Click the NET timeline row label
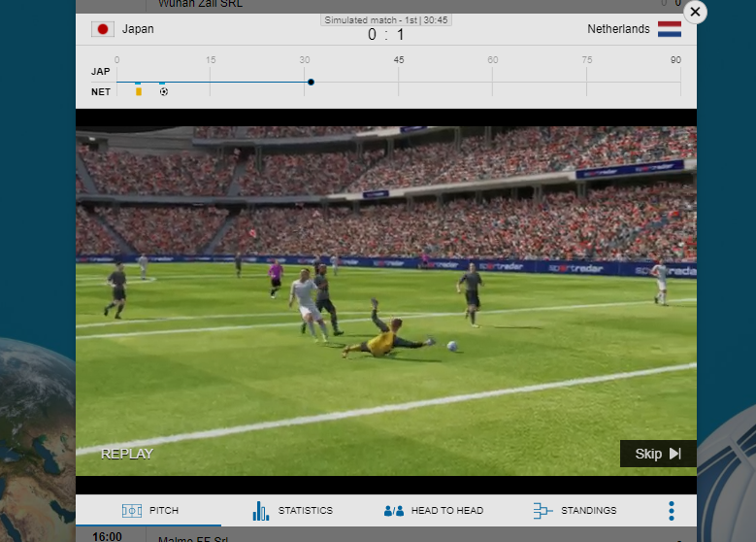756x542 pixels. (100, 91)
